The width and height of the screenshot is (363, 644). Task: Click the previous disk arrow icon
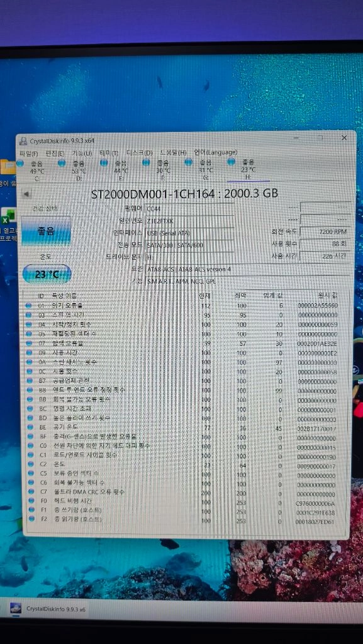26,194
